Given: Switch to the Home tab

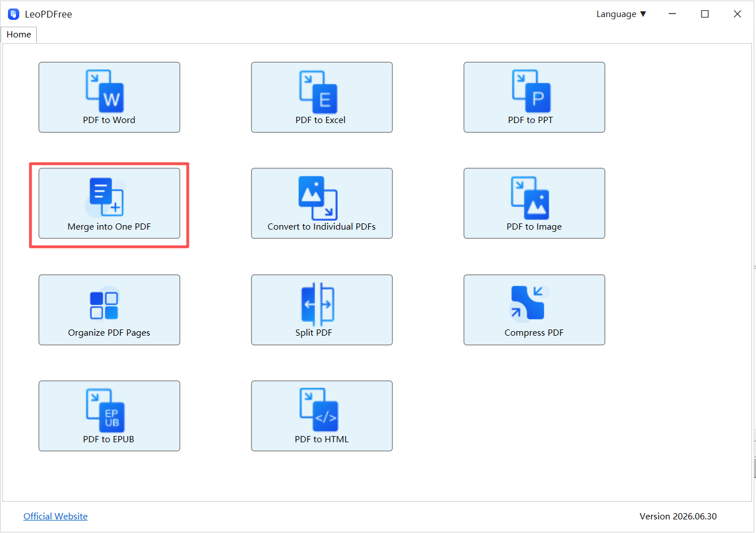Looking at the screenshot, I should (19, 35).
